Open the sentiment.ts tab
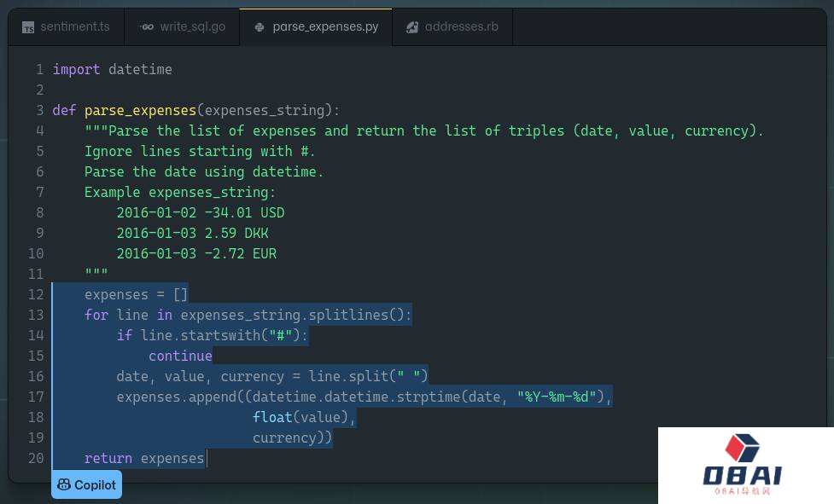834x504 pixels. (74, 26)
